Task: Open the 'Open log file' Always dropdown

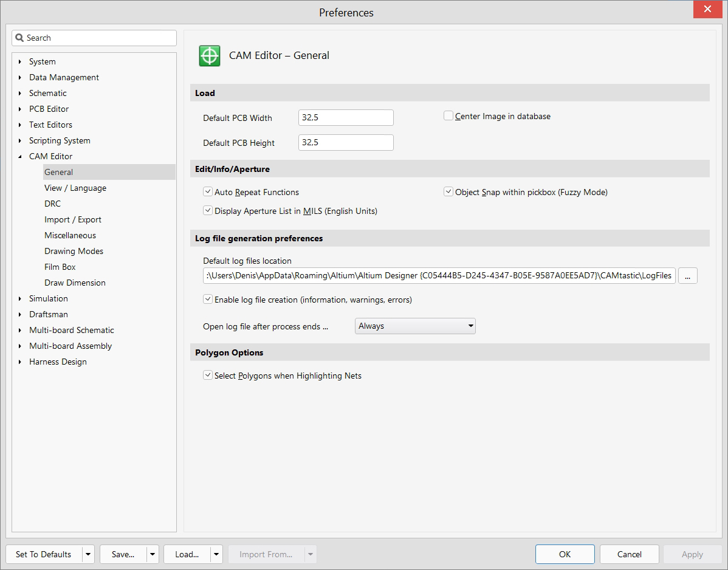Action: point(415,326)
